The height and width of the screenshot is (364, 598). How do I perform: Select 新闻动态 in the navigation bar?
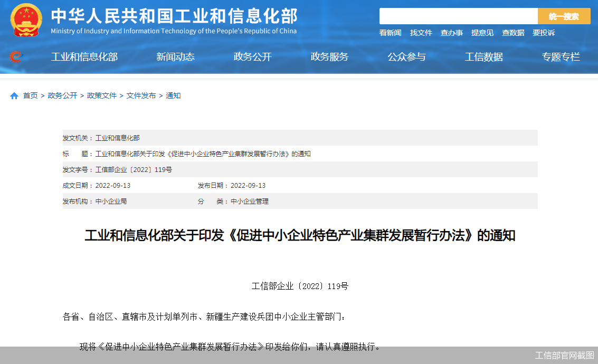tap(175, 57)
